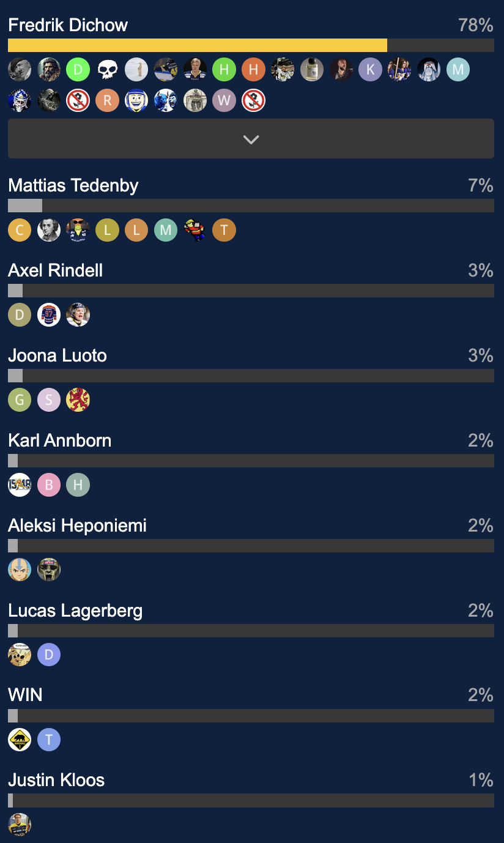The width and height of the screenshot is (504, 843).
Task: Click the red lion crest avatar
Action: [x=78, y=400]
